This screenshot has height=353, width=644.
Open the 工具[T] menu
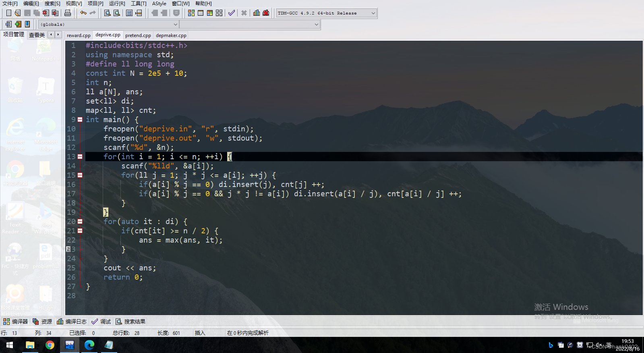point(139,3)
